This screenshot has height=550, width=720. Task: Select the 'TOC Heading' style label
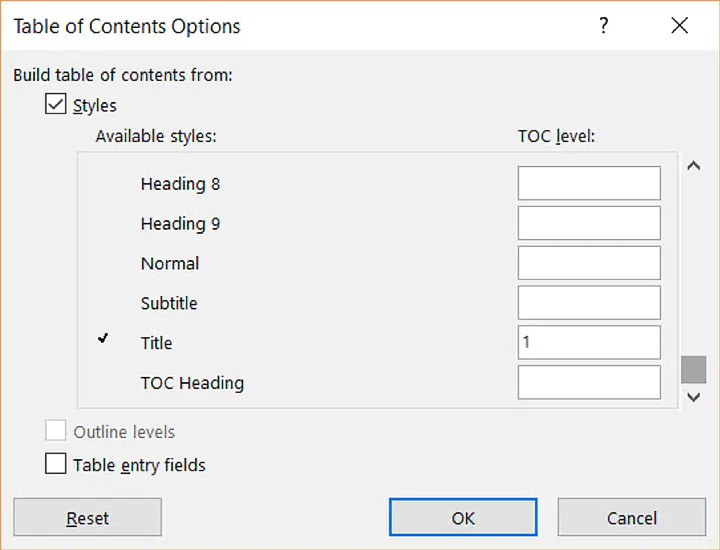click(x=192, y=383)
